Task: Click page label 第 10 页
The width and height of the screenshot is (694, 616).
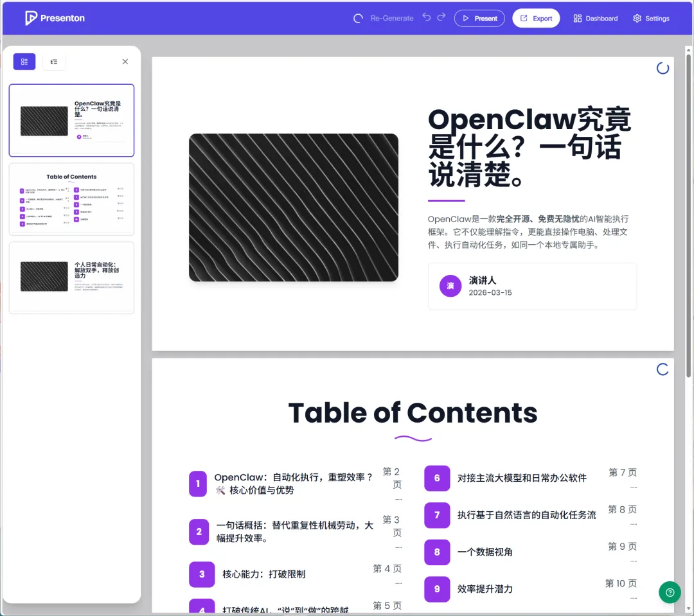Action: click(621, 583)
